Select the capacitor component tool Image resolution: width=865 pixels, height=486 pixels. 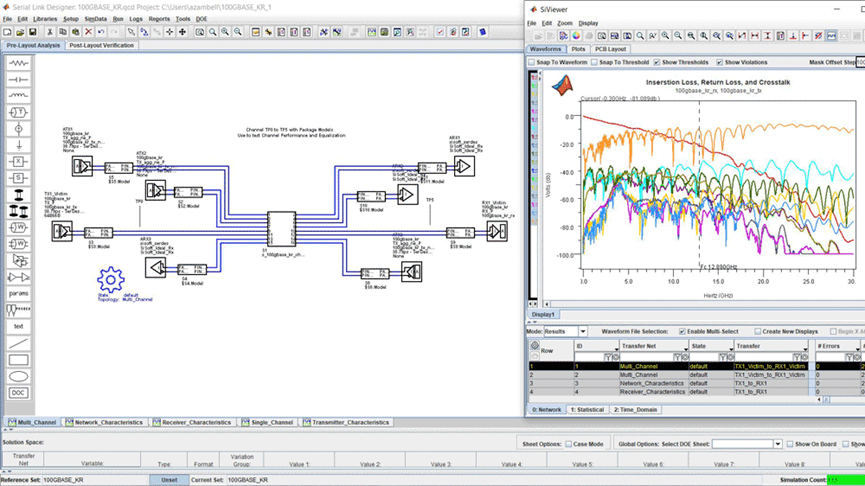19,80
